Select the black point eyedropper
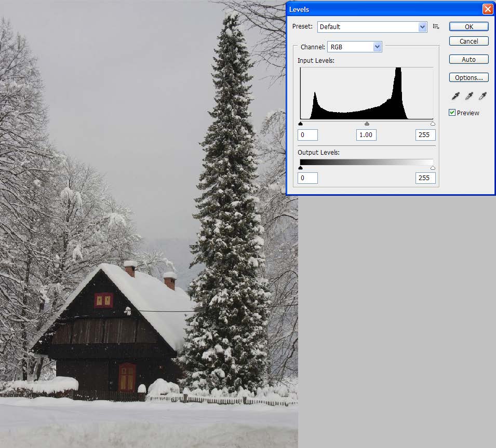496x448 pixels. pos(455,96)
